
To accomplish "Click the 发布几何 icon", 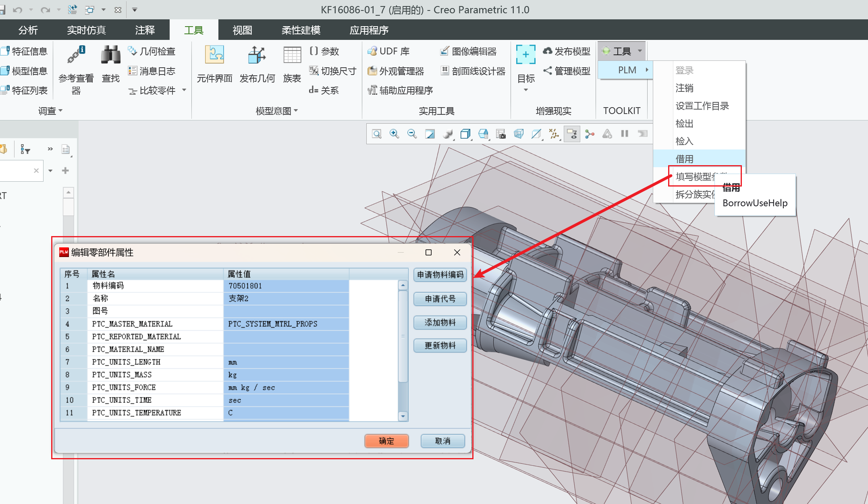I will (x=257, y=55).
